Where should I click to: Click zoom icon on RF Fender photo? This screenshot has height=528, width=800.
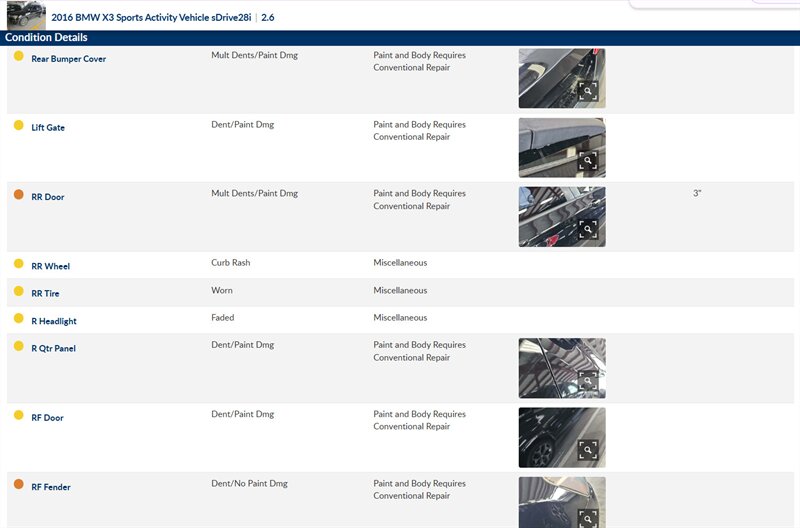point(588,518)
